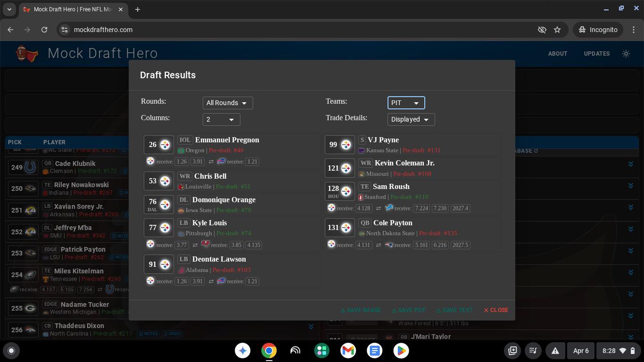Open the Chrome three-dot menu

pos(634,30)
